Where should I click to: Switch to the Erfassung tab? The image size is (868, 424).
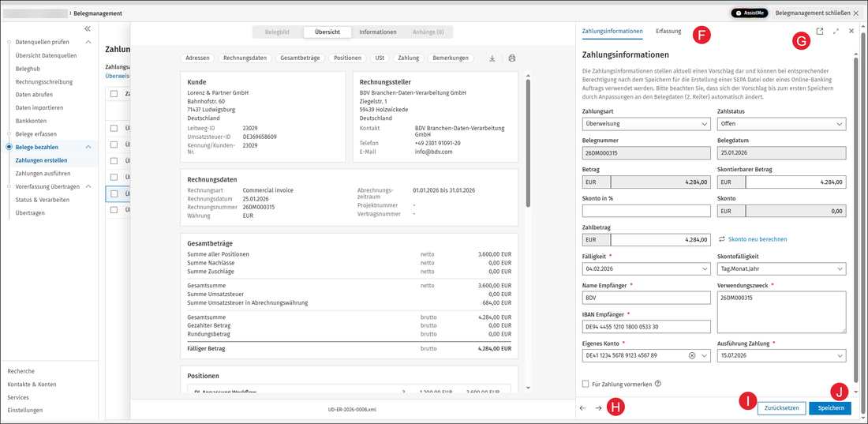pos(668,31)
